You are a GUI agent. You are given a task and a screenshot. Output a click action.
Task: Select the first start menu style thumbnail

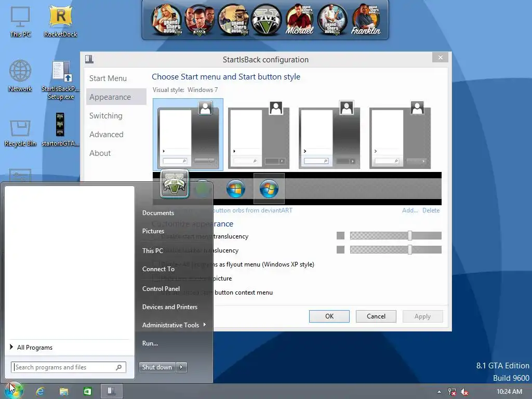pyautogui.click(x=188, y=135)
